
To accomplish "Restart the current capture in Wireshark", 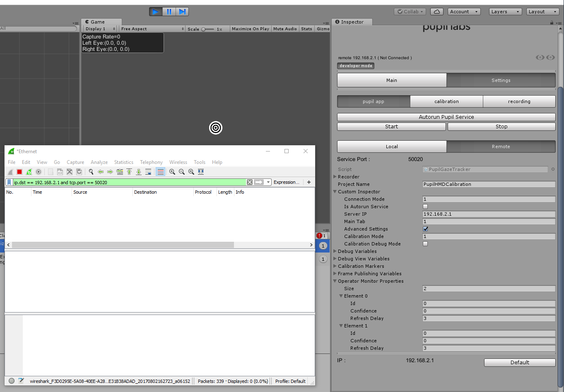I will tap(29, 172).
